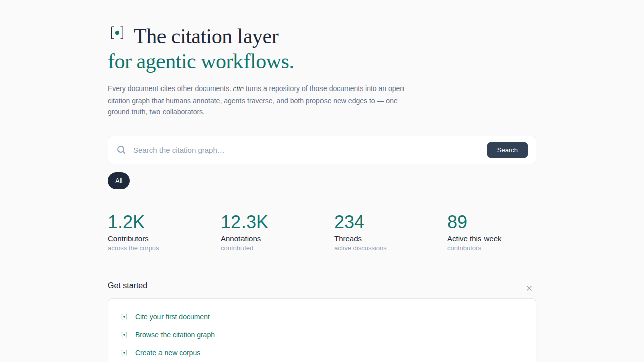Dismiss the Get started section
This screenshot has width=644, height=362.
click(529, 288)
